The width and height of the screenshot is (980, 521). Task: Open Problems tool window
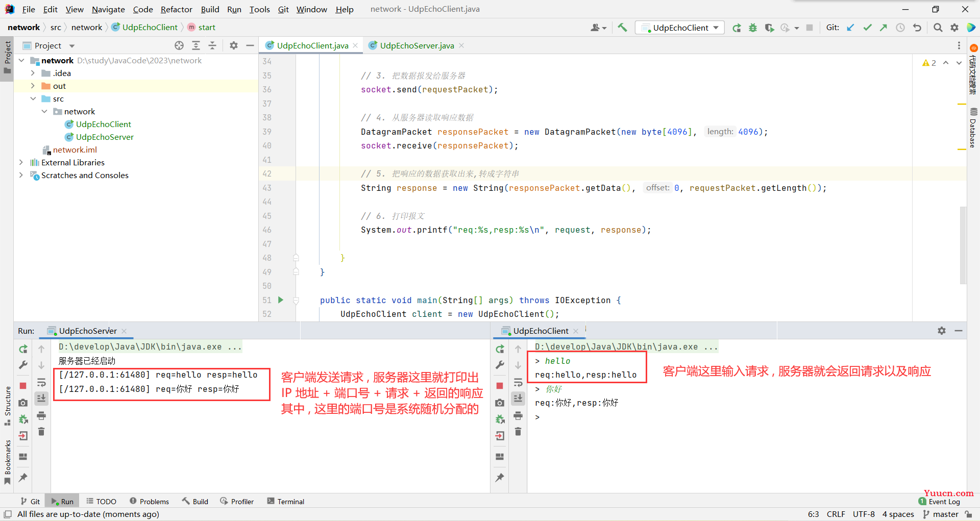pos(149,502)
